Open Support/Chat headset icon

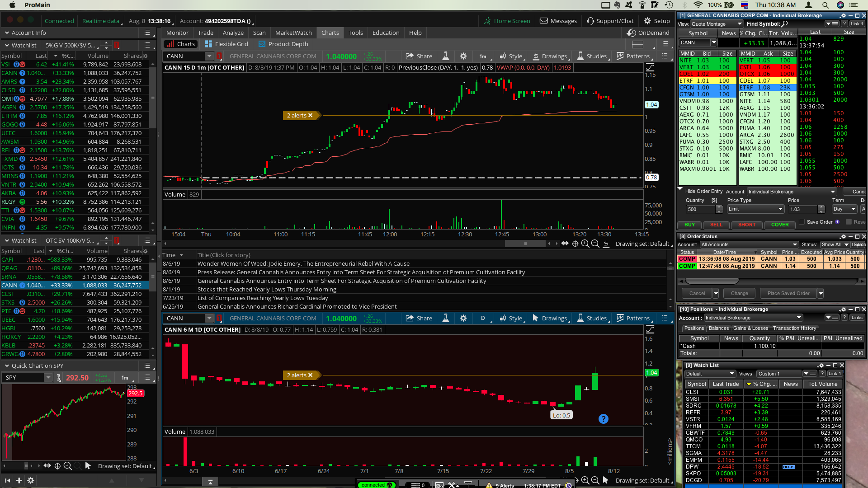tap(590, 21)
